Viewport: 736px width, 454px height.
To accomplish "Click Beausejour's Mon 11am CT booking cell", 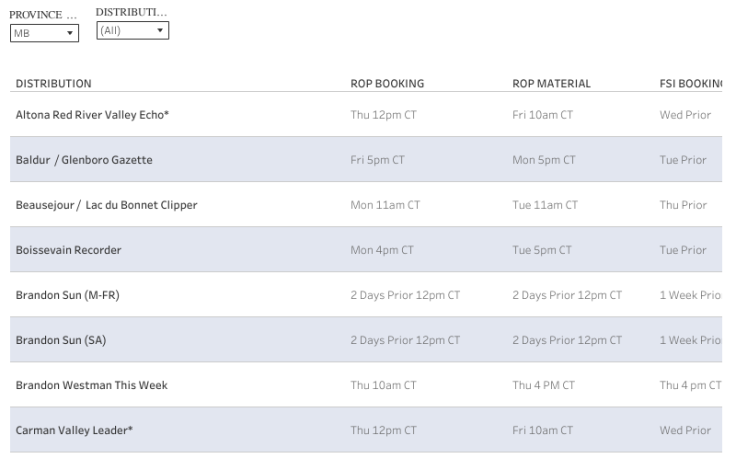I will (385, 205).
